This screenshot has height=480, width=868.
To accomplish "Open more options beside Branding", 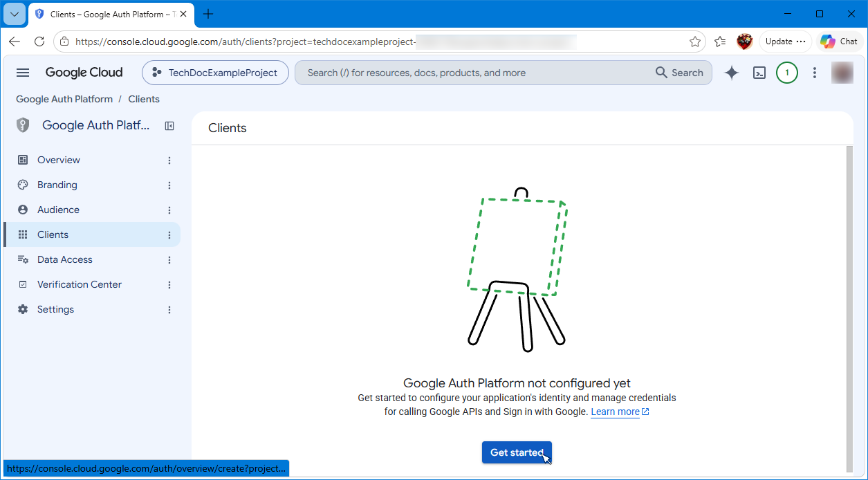I will (x=169, y=185).
